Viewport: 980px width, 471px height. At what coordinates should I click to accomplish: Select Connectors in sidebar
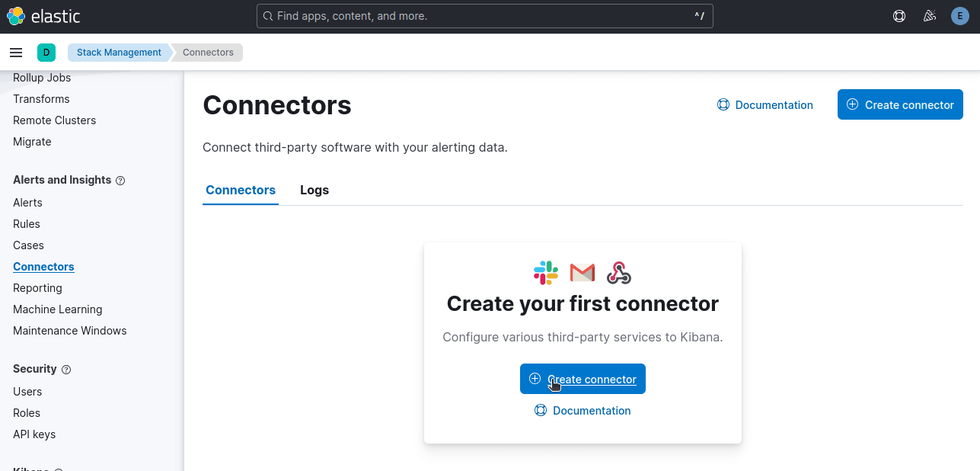(43, 267)
